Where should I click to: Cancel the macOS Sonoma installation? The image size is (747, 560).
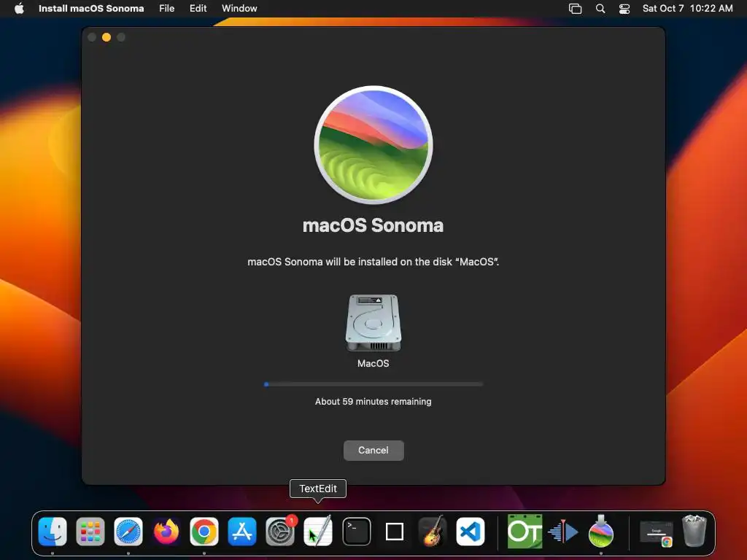pos(373,451)
